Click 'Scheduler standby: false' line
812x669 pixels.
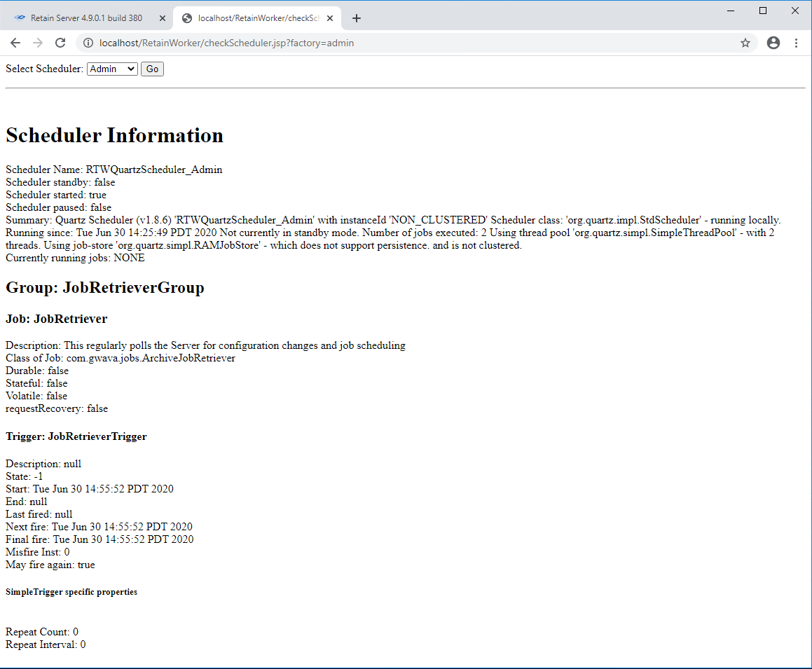click(x=60, y=182)
